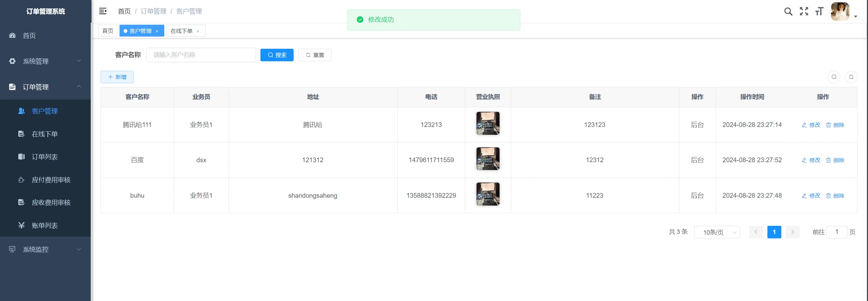Viewport: 868px width, 301px height.
Task: Preview the license image of buhu
Action: (x=488, y=194)
